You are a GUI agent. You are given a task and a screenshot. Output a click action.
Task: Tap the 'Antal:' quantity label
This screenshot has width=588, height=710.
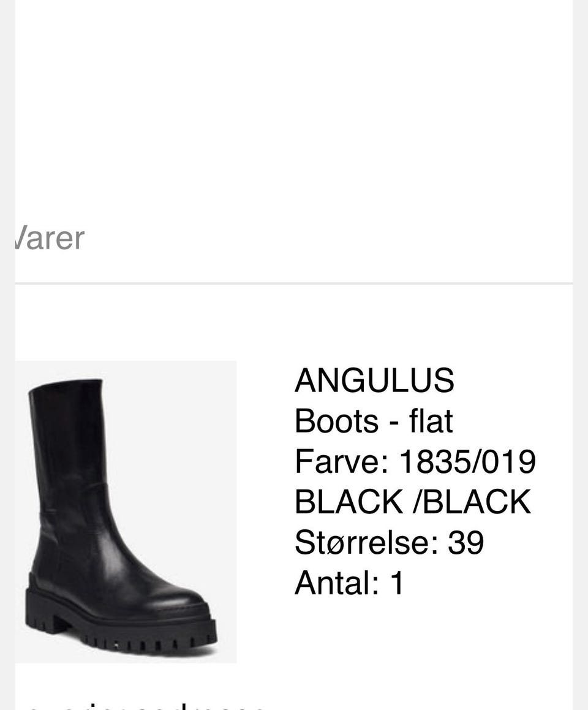pos(337,583)
